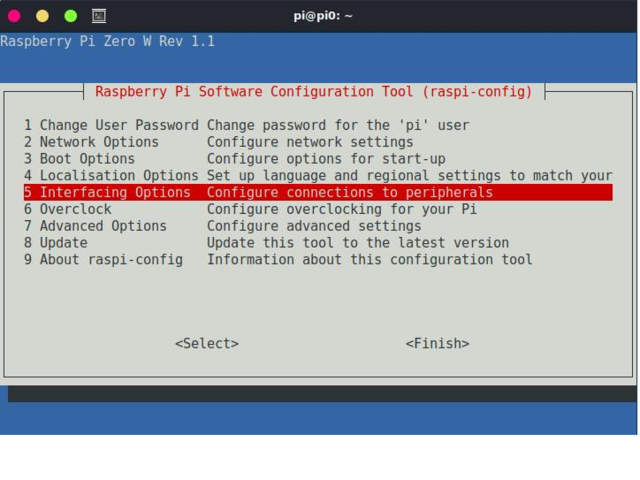This screenshot has height=480, width=640.
Task: Click 'Configure advanced settings' description
Action: pyautogui.click(x=314, y=226)
